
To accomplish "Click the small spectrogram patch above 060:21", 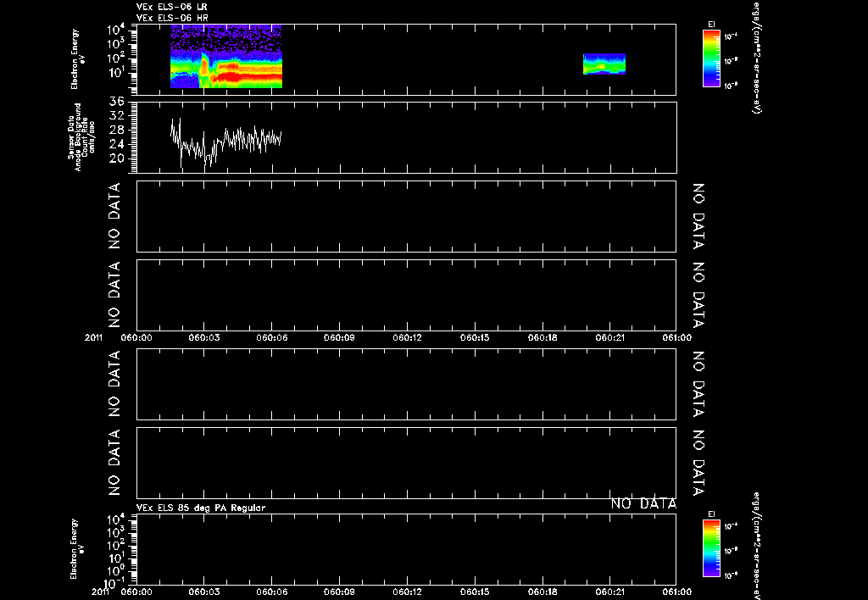I will (604, 64).
